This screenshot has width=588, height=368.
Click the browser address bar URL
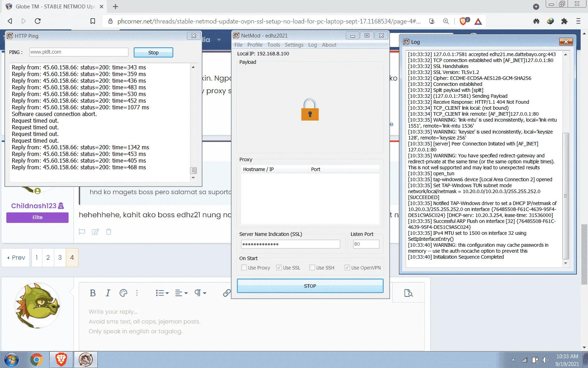pyautogui.click(x=269, y=21)
